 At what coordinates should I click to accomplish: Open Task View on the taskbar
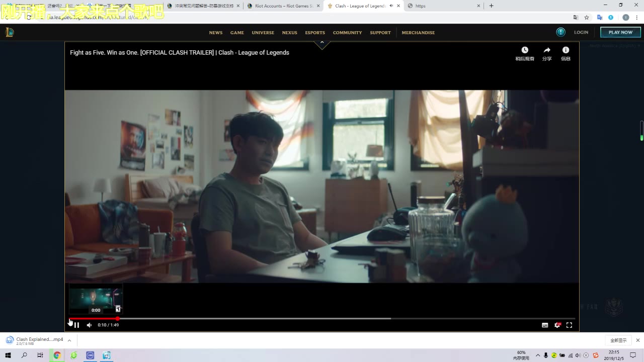coord(40,355)
